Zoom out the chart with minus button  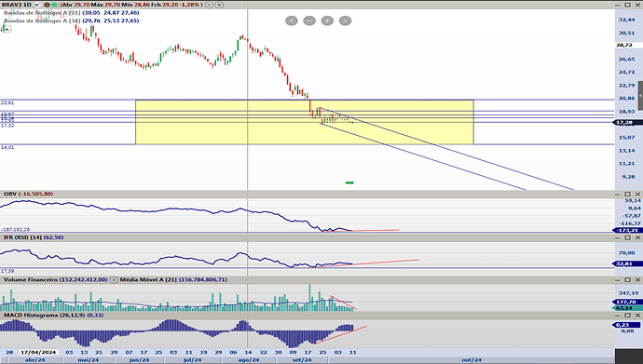pos(309,20)
